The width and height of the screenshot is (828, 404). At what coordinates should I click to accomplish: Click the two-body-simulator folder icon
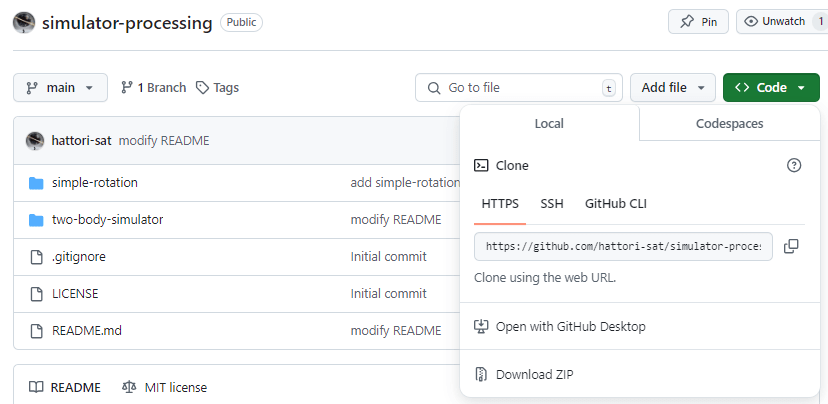point(36,220)
